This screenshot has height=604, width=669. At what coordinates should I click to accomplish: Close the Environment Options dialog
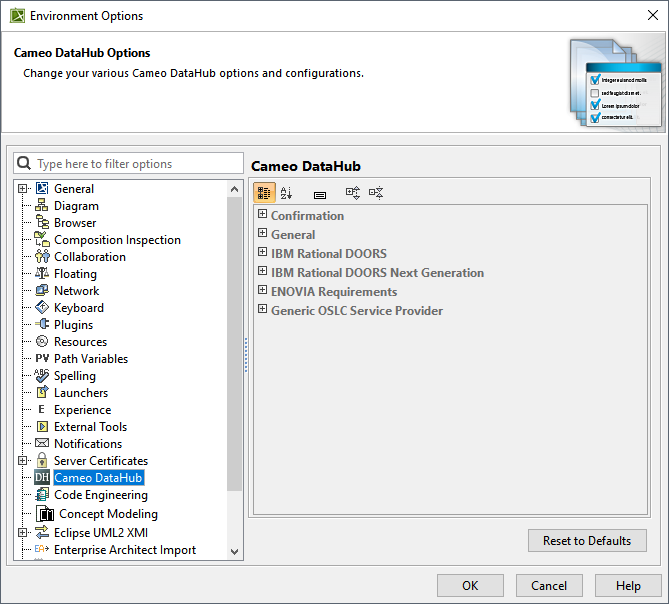pyautogui.click(x=653, y=15)
